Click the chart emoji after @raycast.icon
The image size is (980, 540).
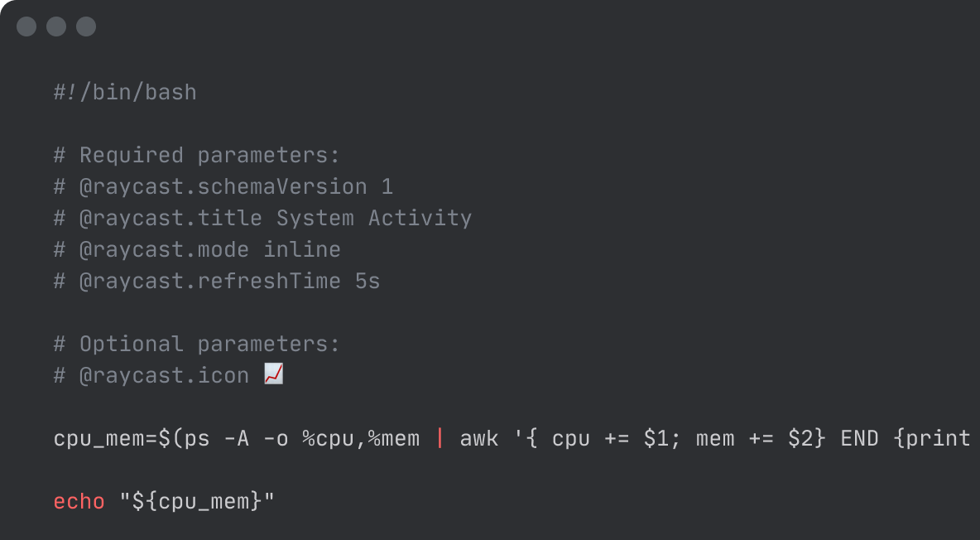(x=274, y=374)
